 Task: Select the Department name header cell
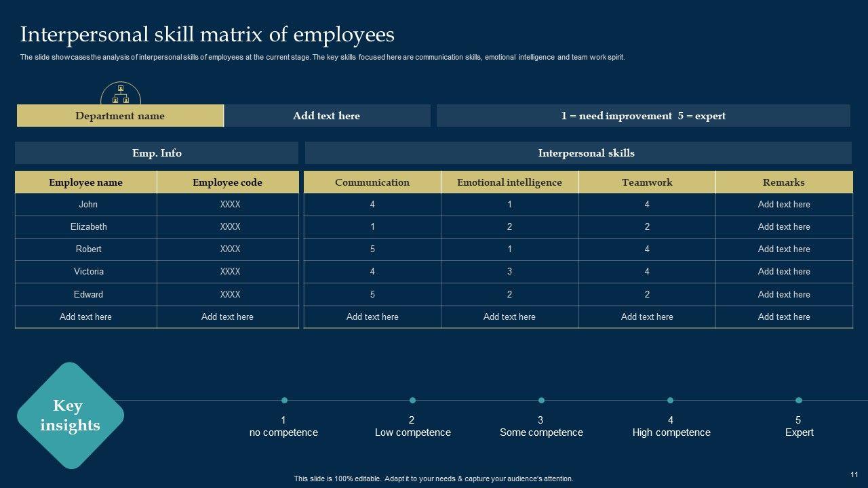pos(120,116)
